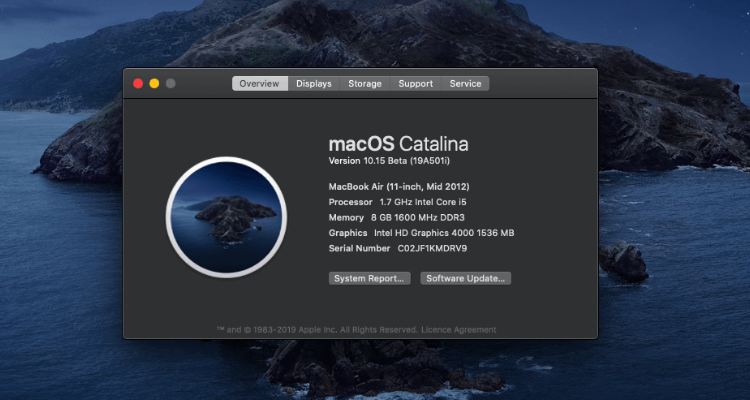Click version text 10.15 Beta (19A501i)
The height and width of the screenshot is (400, 750).
(x=389, y=161)
